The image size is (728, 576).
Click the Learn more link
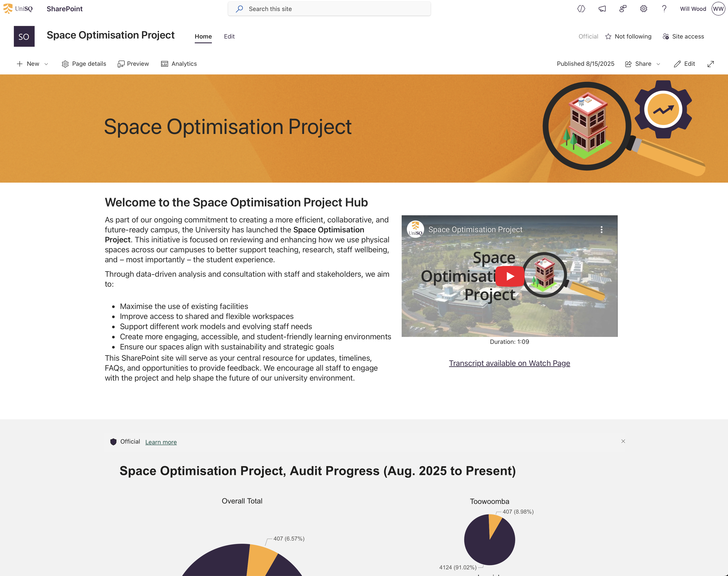161,442
